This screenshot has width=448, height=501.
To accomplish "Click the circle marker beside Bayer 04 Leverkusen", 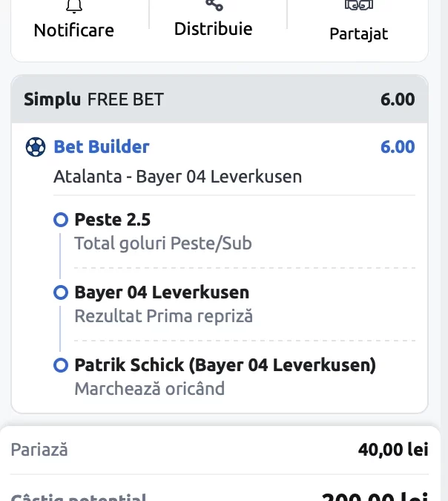I will 61,292.
